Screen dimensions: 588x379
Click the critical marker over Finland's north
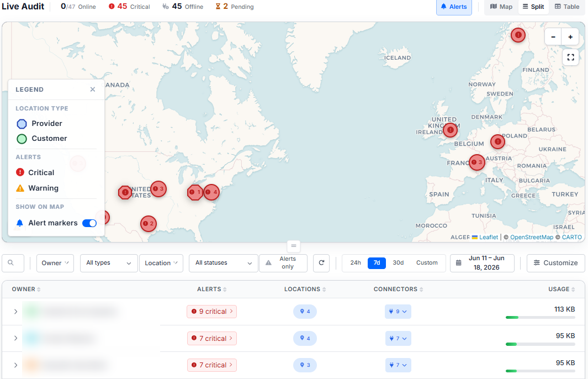click(x=518, y=35)
